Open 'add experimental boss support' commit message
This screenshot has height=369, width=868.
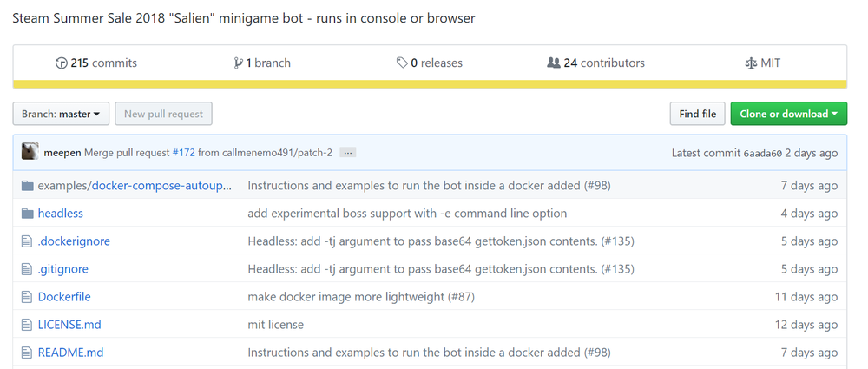pyautogui.click(x=407, y=214)
